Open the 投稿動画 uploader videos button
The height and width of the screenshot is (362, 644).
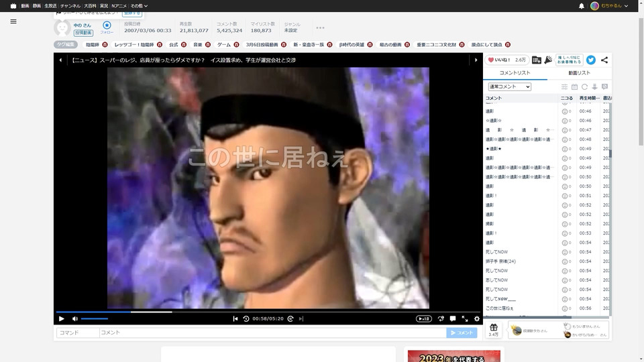tap(83, 33)
